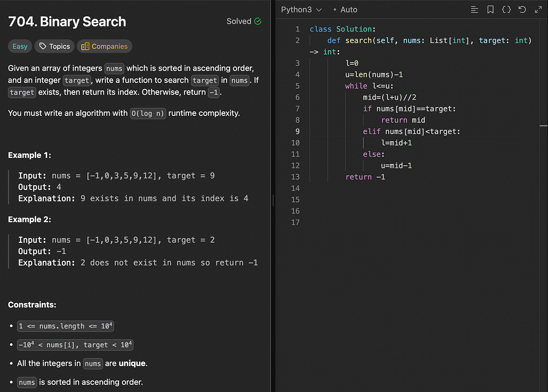548x392 pixels.
Task: Expand the Topics section
Action: point(54,46)
